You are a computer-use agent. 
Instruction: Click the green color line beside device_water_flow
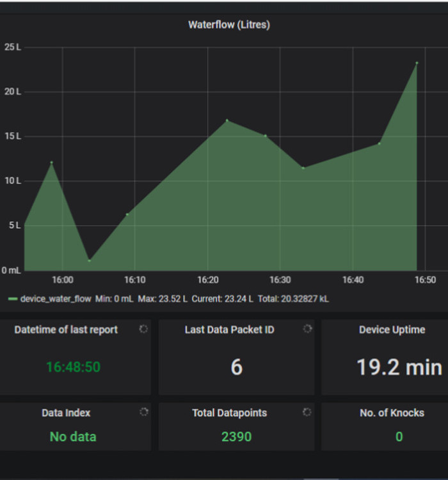13,299
